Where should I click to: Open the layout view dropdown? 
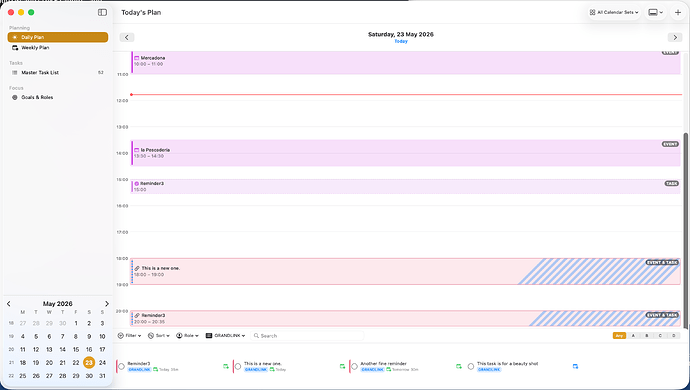point(656,12)
